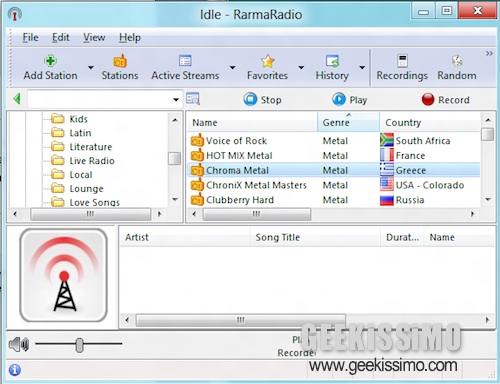
Task: Pick a Random station dice icon
Action: (x=457, y=61)
